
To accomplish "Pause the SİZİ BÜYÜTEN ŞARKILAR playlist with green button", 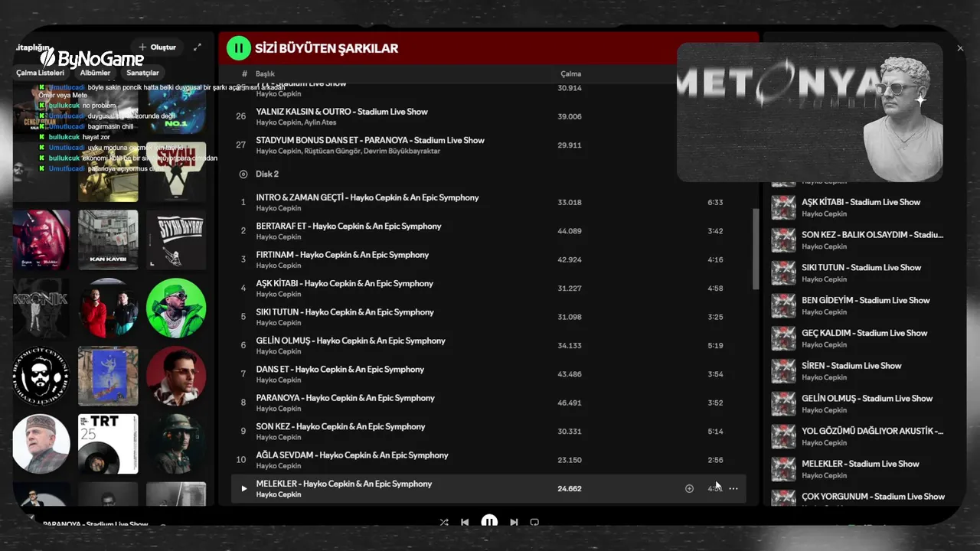I will pos(239,48).
